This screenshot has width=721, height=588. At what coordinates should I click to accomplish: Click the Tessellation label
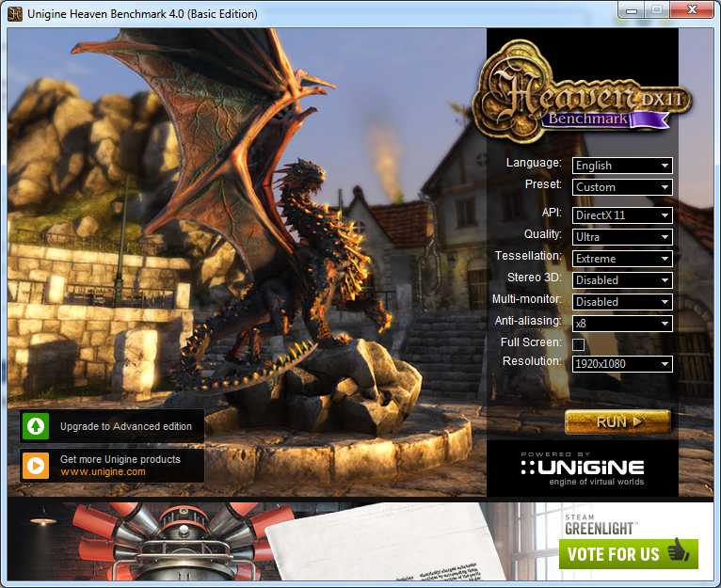tap(528, 256)
